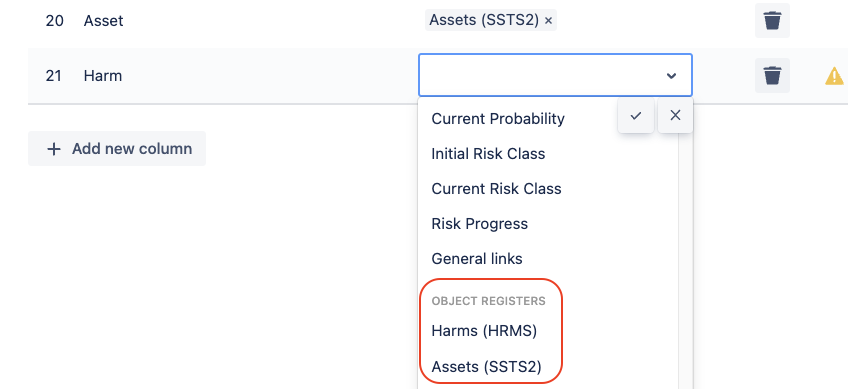Choose Initial Risk Class option
Image resolution: width=862 pixels, height=389 pixels.
pos(488,154)
